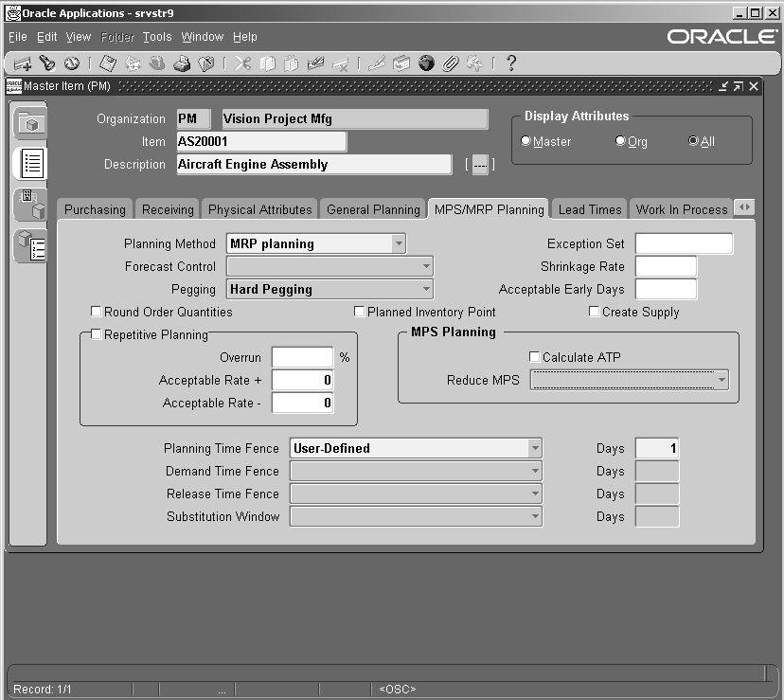Image resolution: width=784 pixels, height=700 pixels.
Task: Click the Attachments paperclip icon
Action: point(451,63)
